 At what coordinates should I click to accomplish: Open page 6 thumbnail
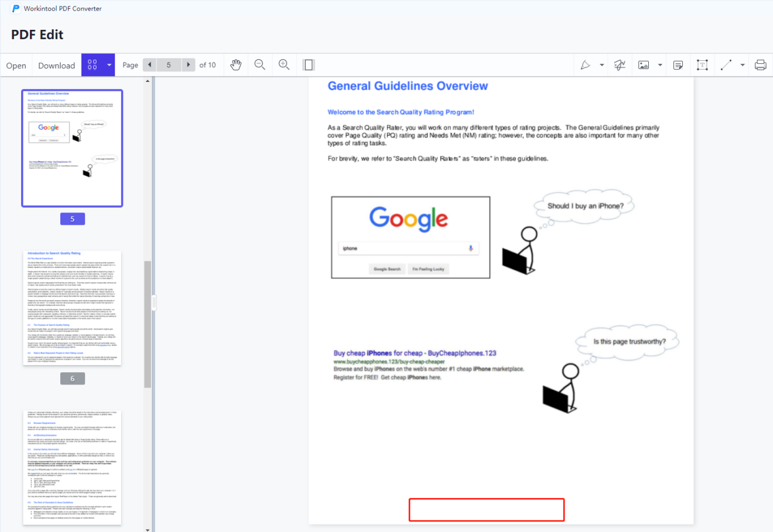click(72, 308)
